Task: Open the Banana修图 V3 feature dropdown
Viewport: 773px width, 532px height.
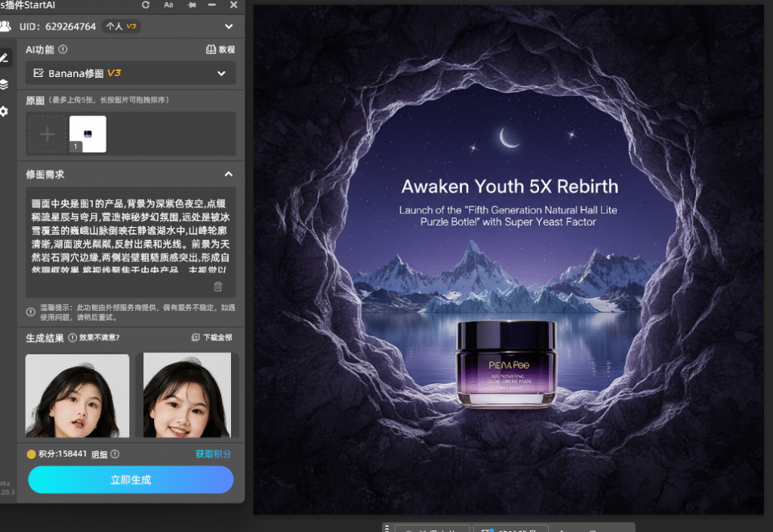Action: point(131,73)
